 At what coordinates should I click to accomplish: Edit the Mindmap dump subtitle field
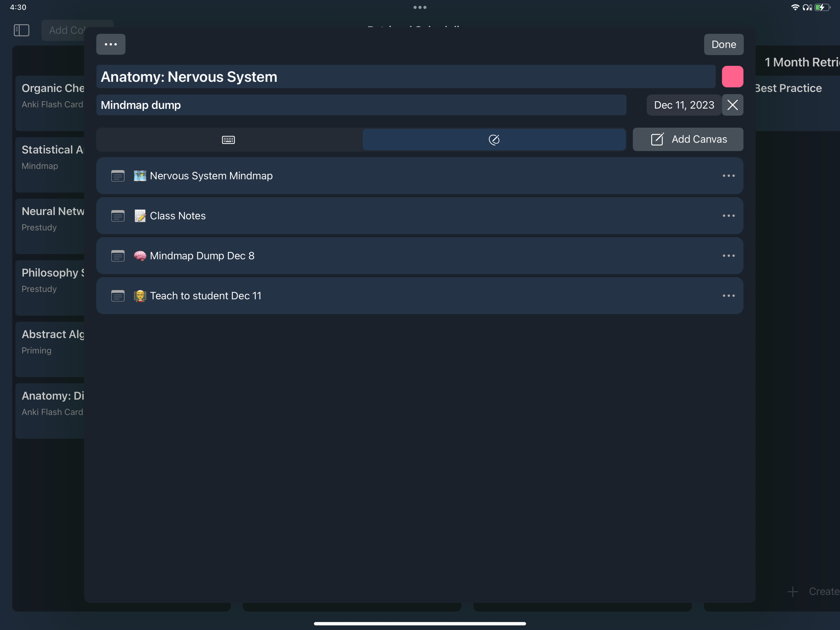point(361,105)
